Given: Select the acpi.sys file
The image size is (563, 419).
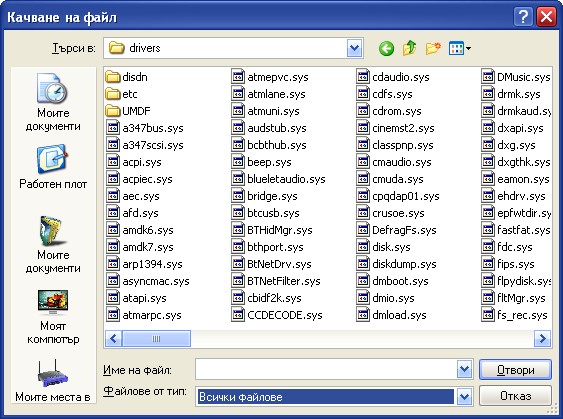Looking at the screenshot, I should [134, 162].
